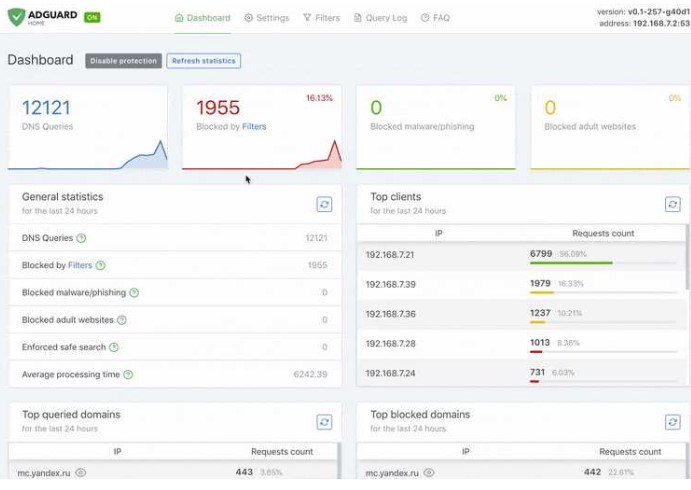The height and width of the screenshot is (490, 691).
Task: Click help icon next to Blocked malware/phishing
Action: point(134,293)
